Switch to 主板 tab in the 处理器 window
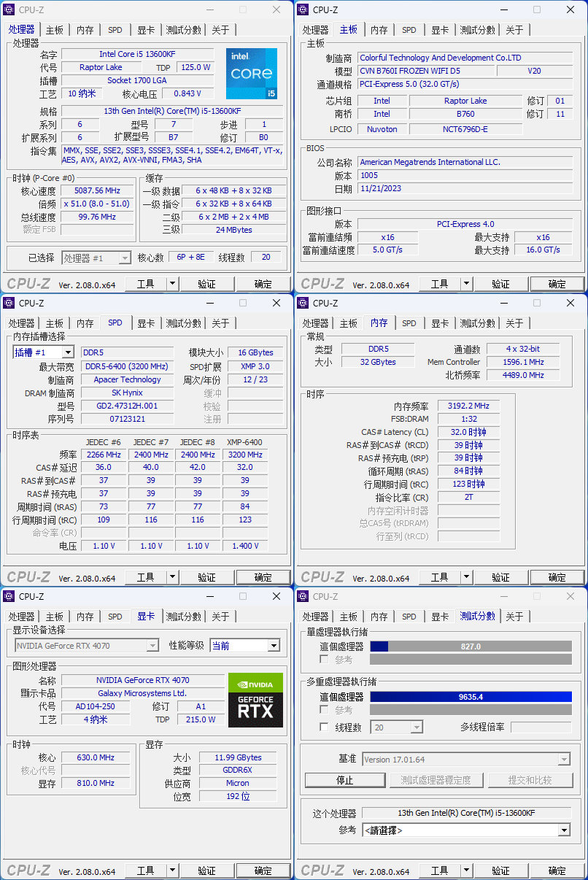This screenshot has width=588, height=880. click(55, 30)
